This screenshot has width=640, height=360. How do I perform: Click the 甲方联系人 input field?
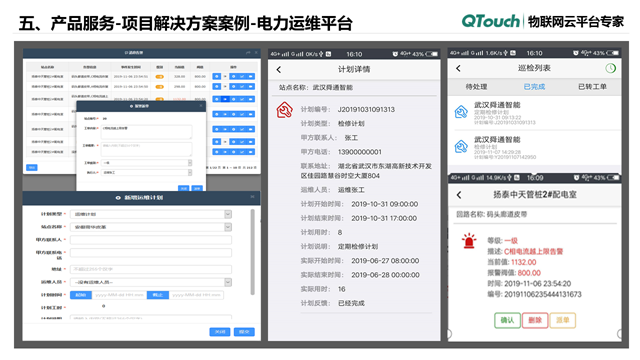[151, 240]
